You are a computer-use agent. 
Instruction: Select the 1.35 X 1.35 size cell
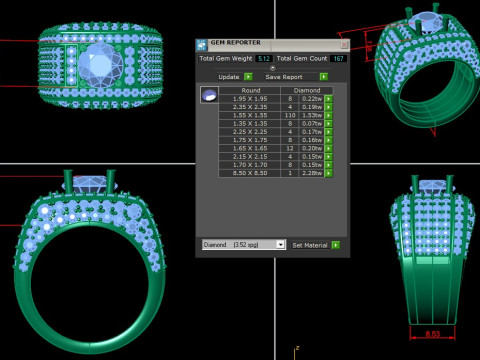[250, 124]
